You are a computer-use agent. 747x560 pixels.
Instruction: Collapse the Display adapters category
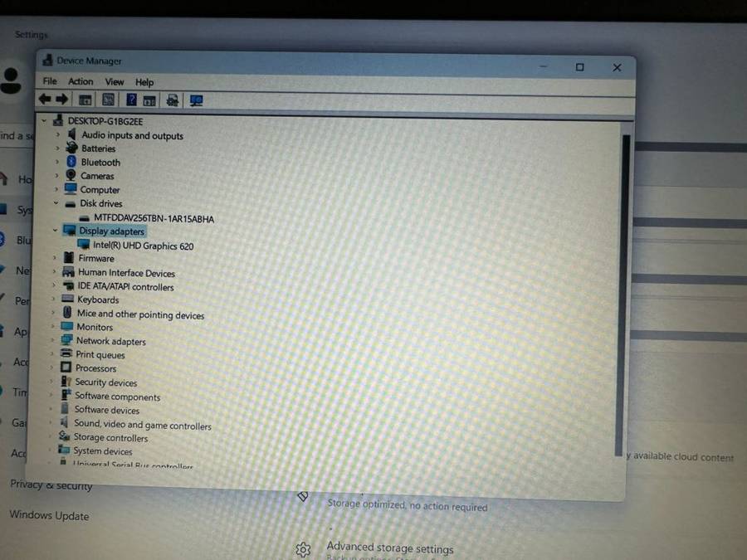(55, 231)
